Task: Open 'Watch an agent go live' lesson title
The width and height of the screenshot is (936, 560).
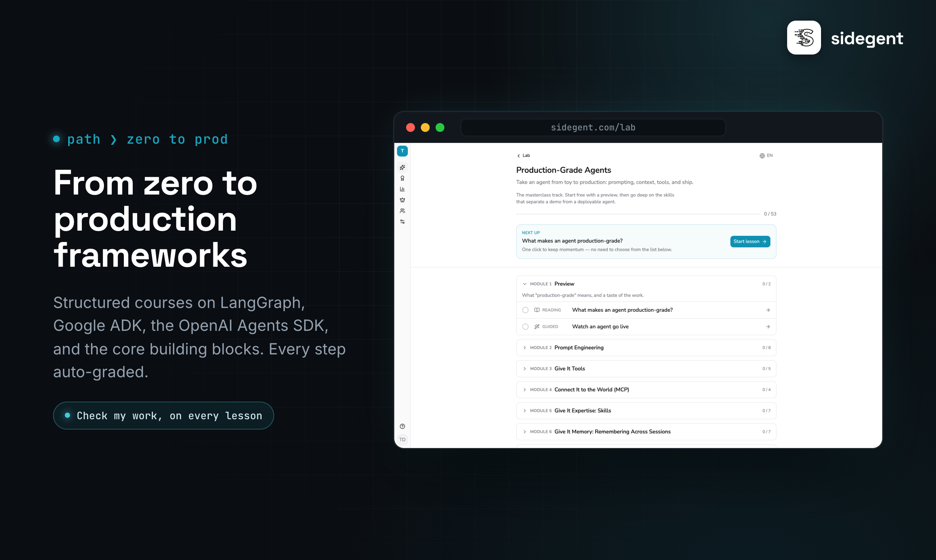Action: pos(600,326)
